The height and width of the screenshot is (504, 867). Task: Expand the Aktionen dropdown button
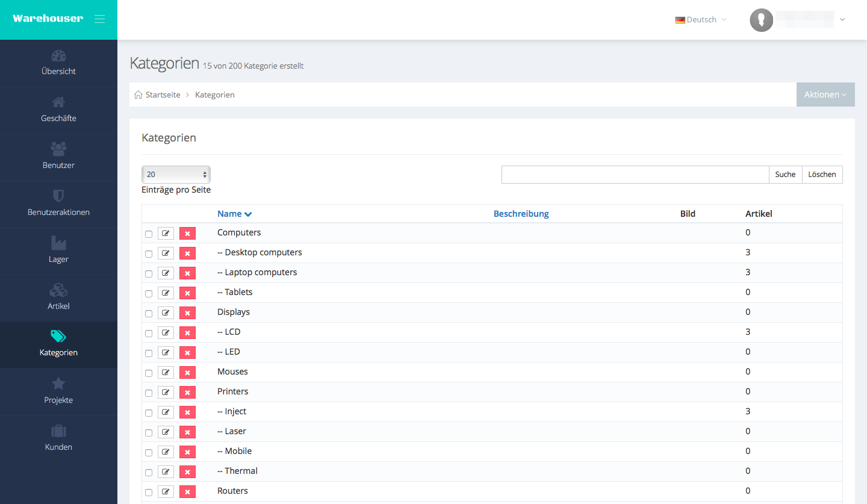pyautogui.click(x=825, y=95)
